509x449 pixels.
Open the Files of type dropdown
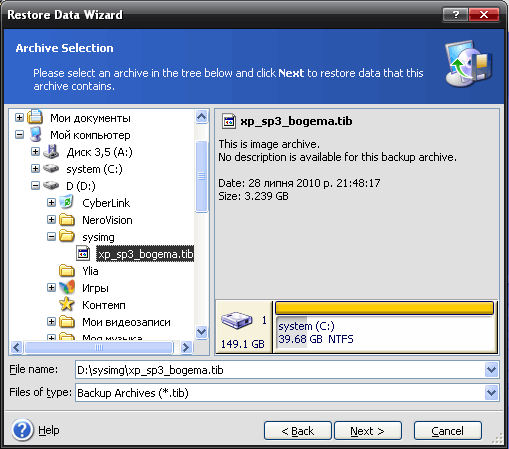click(492, 393)
